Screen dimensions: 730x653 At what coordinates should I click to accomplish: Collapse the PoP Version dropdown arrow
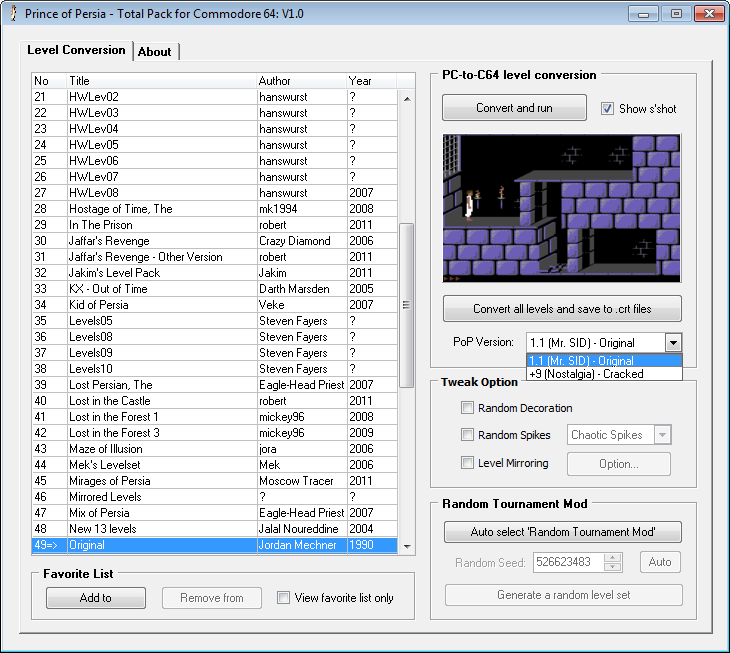(673, 342)
